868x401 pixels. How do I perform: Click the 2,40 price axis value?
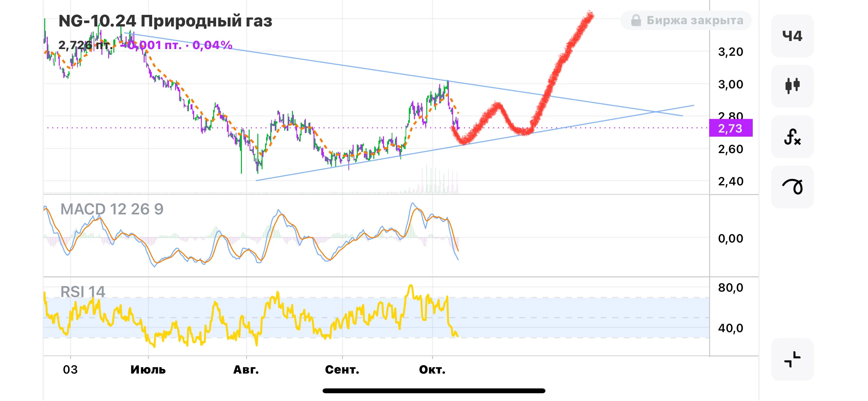click(730, 182)
